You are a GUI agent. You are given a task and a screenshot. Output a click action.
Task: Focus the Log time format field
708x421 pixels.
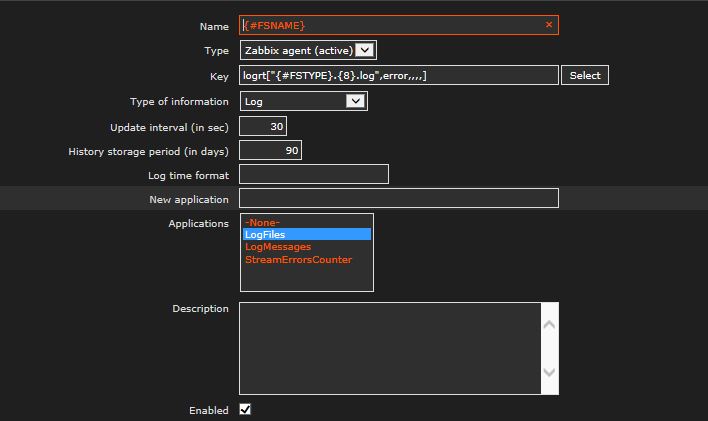pos(313,175)
